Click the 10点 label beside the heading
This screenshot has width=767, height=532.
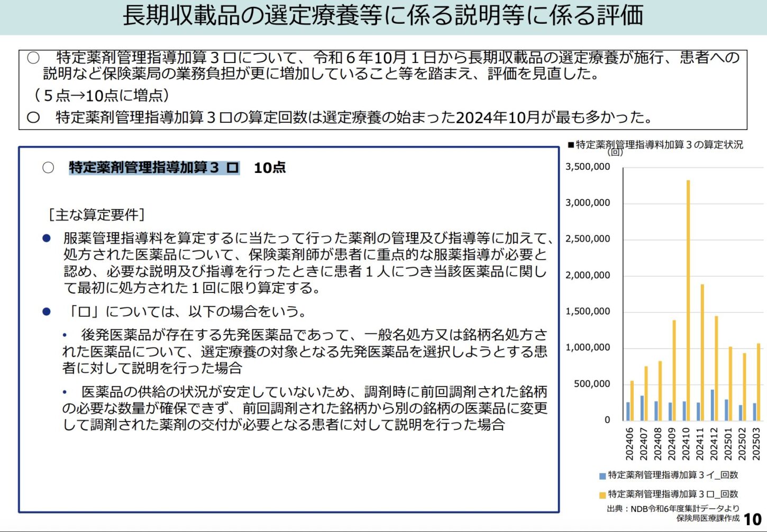pyautogui.click(x=269, y=168)
